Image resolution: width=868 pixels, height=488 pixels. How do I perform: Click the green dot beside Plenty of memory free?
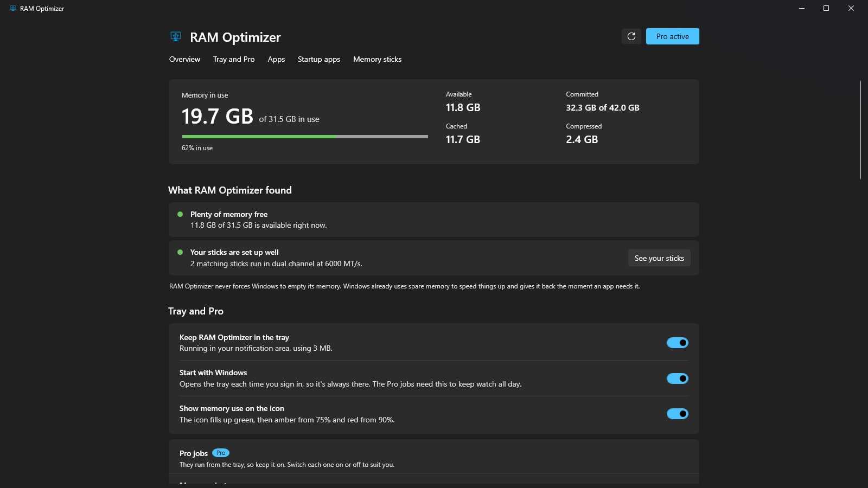[180, 214]
